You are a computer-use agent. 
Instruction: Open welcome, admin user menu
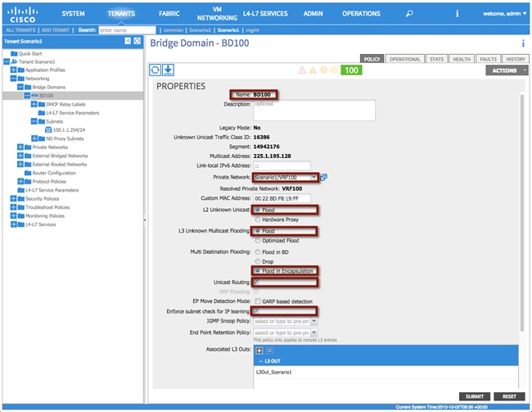point(504,14)
